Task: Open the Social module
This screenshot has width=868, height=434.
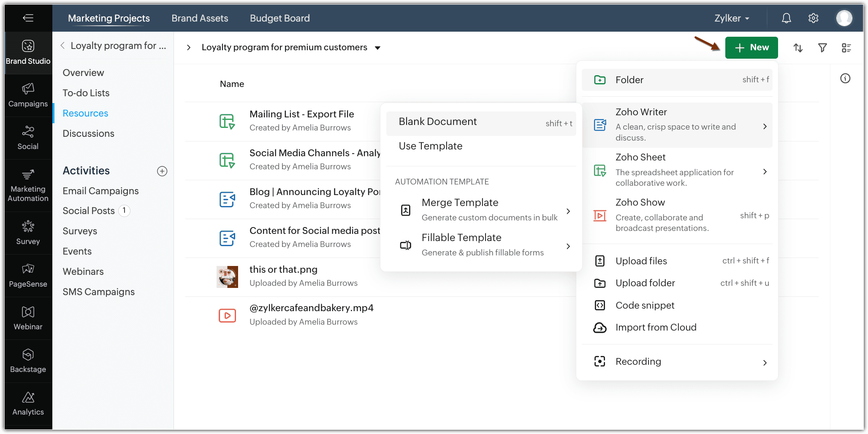Action: (28, 138)
